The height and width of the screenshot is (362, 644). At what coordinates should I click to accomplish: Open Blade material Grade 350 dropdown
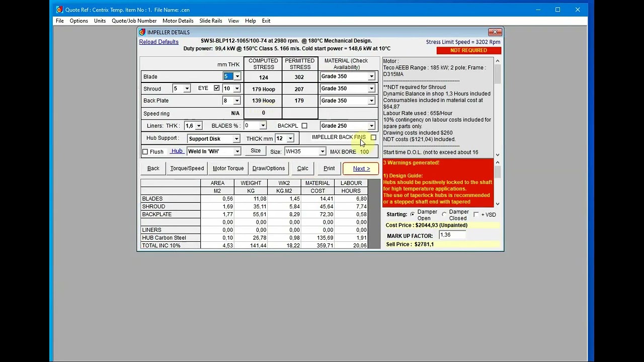point(371,76)
